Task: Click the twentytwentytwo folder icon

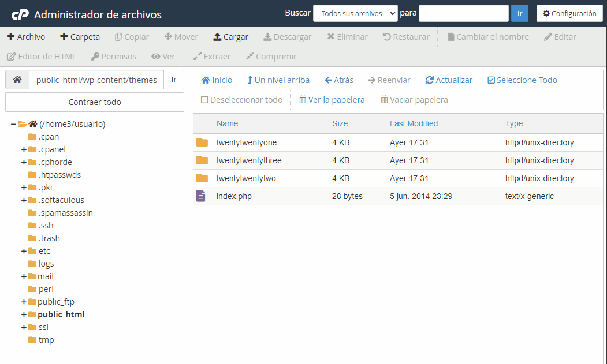Action: pos(202,178)
